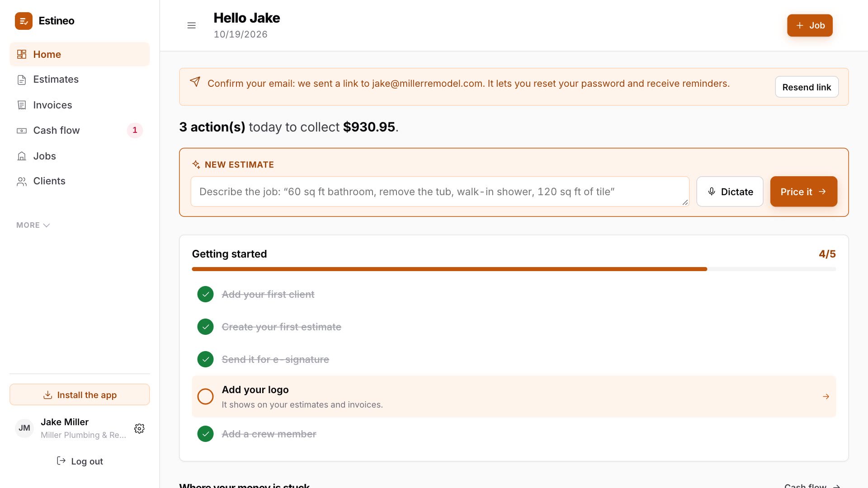The image size is (868, 488).
Task: Open Cash flow in the sidebar
Action: [x=80, y=130]
